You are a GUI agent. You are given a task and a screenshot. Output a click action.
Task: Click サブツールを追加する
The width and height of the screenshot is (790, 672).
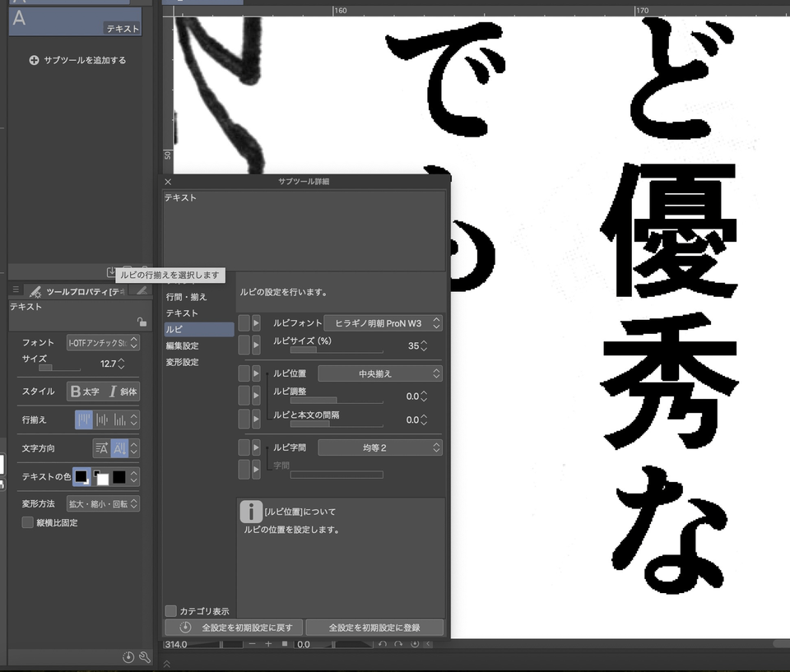78,60
